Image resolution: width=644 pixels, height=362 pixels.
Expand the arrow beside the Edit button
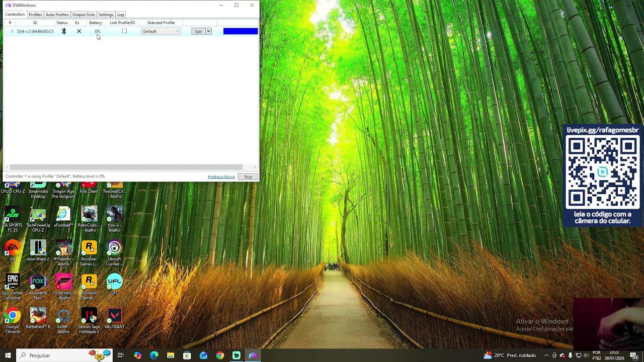pos(208,31)
